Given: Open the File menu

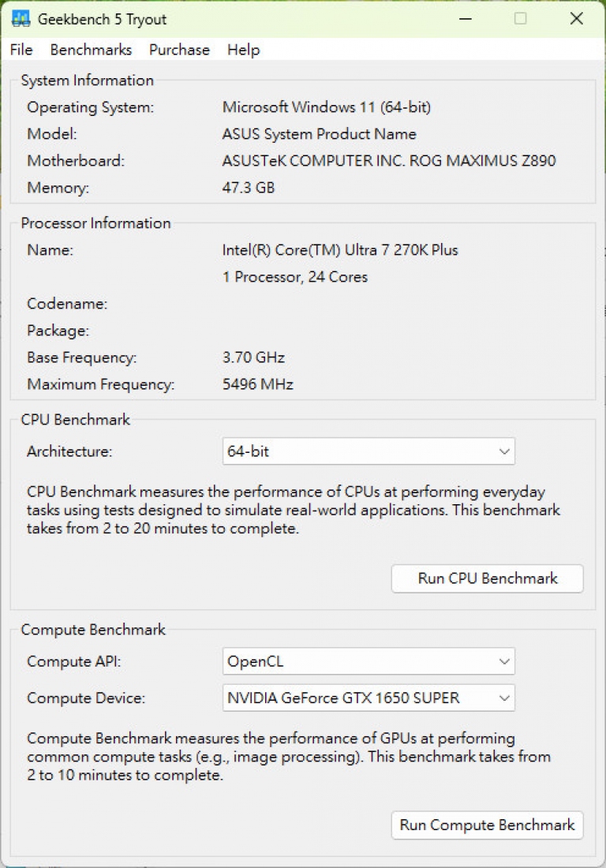Looking at the screenshot, I should pos(21,50).
